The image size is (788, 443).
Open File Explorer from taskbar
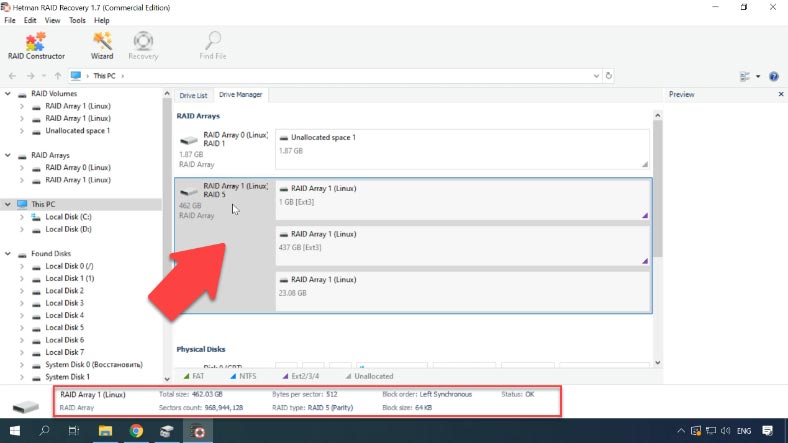(105, 431)
